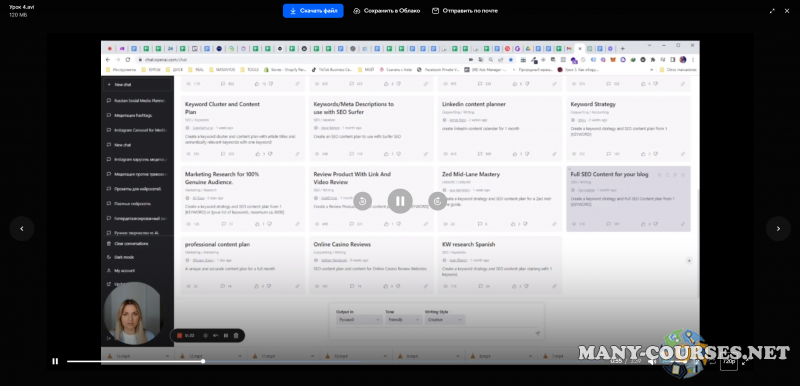Image resolution: width=800 pixels, height=386 pixels.
Task: Go to previous file with left arrow
Action: point(22,228)
